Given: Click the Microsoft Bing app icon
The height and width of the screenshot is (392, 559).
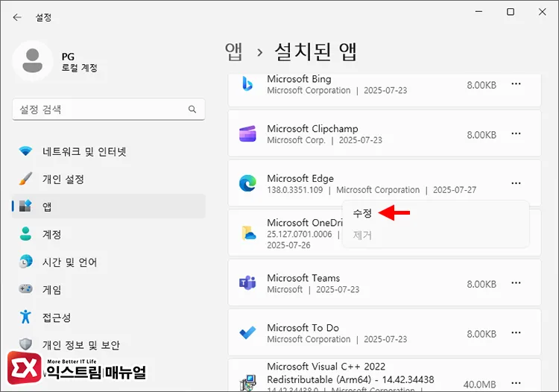Looking at the screenshot, I should tap(247, 84).
